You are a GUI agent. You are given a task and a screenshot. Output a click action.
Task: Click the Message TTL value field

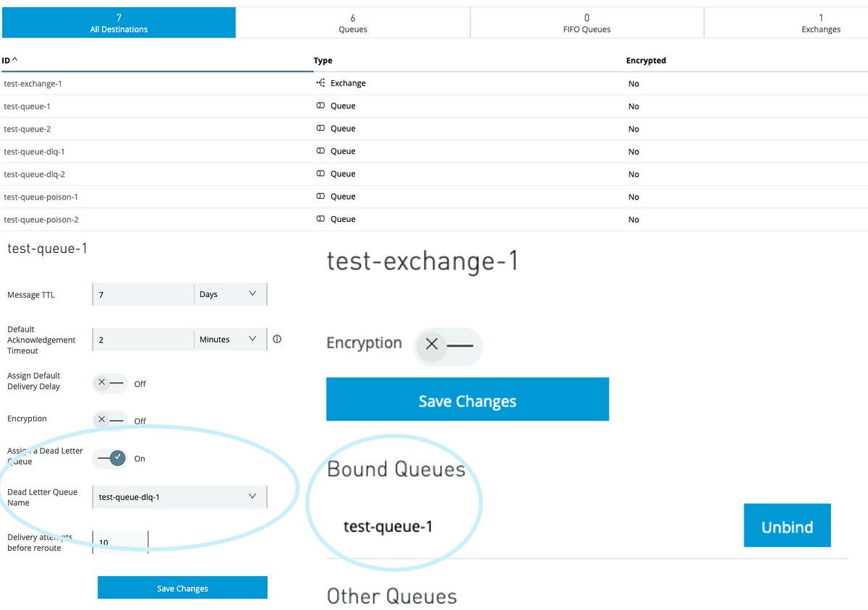click(x=143, y=294)
